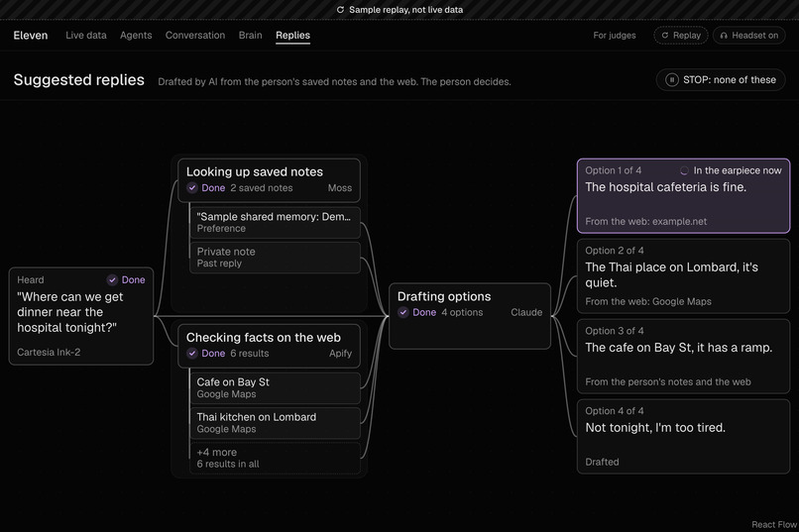Select the Thai kitchen on Lombard result
Screen dimensions: 799x532
[x=276, y=423]
